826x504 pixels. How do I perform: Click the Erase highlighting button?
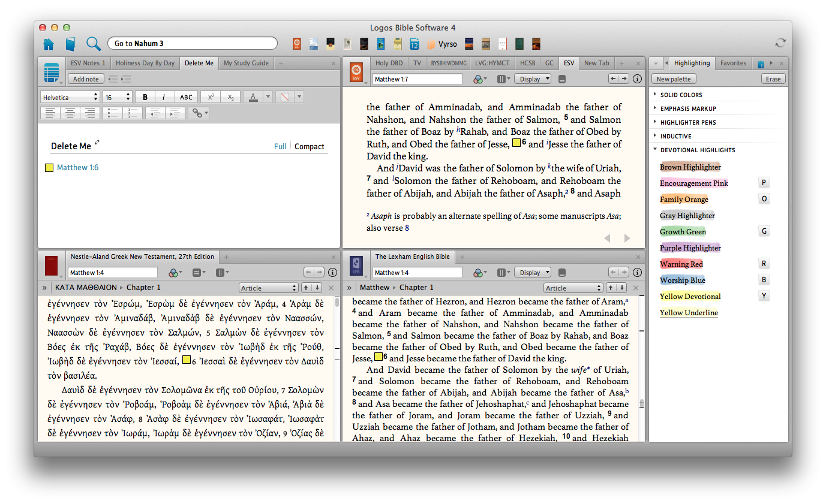coord(773,79)
